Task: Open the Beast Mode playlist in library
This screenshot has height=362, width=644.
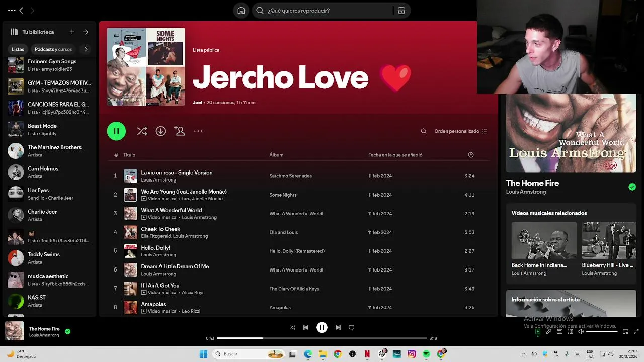Action: tap(49, 129)
